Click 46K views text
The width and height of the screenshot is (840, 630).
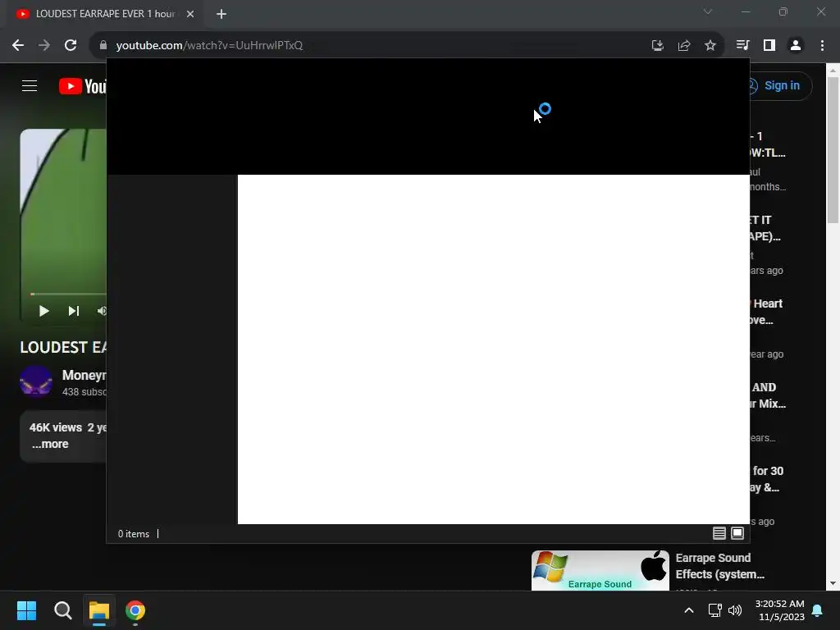(56, 427)
